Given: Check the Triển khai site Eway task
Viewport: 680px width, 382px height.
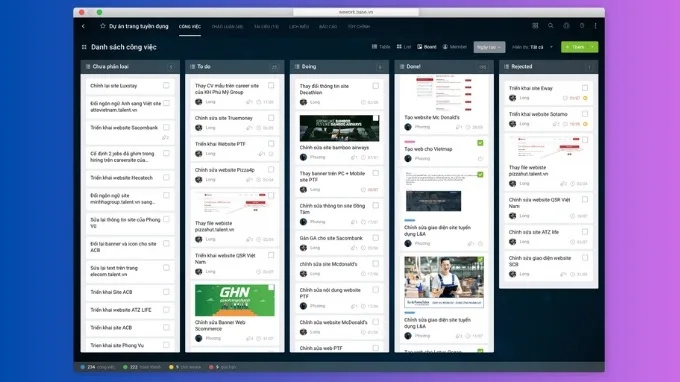Looking at the screenshot, I should click(585, 88).
